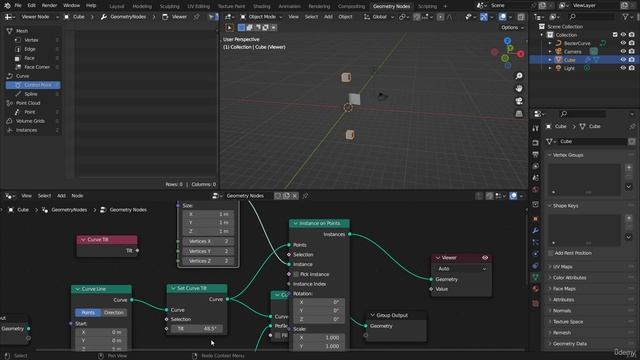Toggle Collection exclude checkbox in outliner
640x360 pixels.
pos(615,35)
